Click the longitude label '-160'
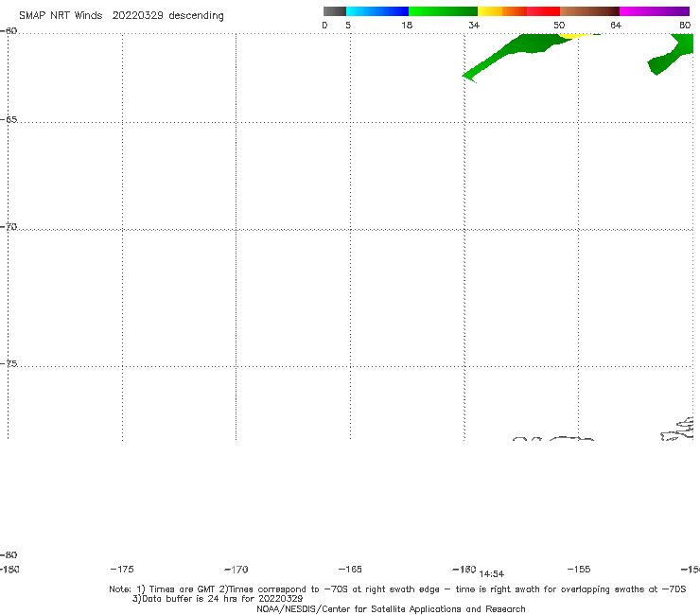This screenshot has height=615, width=700. (464, 569)
